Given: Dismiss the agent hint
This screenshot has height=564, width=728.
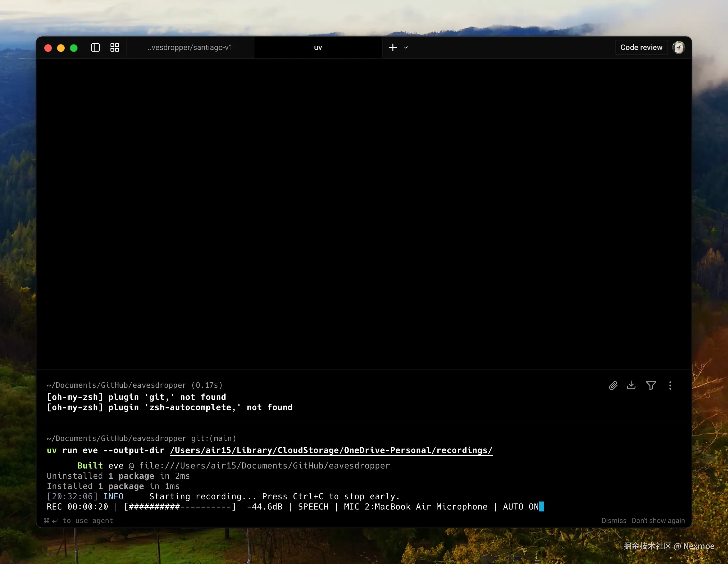Looking at the screenshot, I should click(613, 521).
